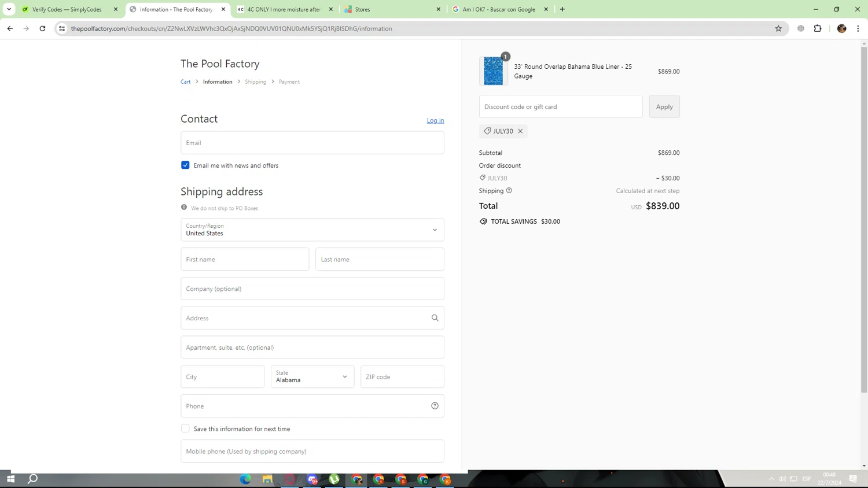Open the new tab plus button

click(x=562, y=9)
